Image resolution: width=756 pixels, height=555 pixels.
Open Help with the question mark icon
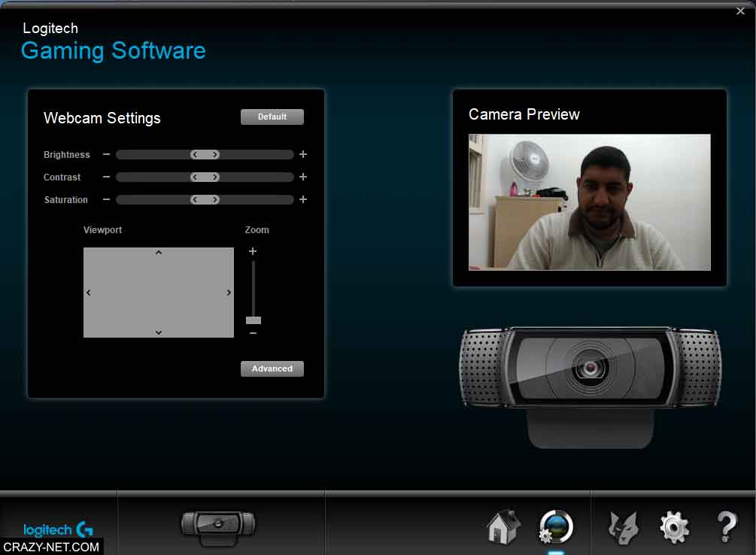tap(727, 526)
